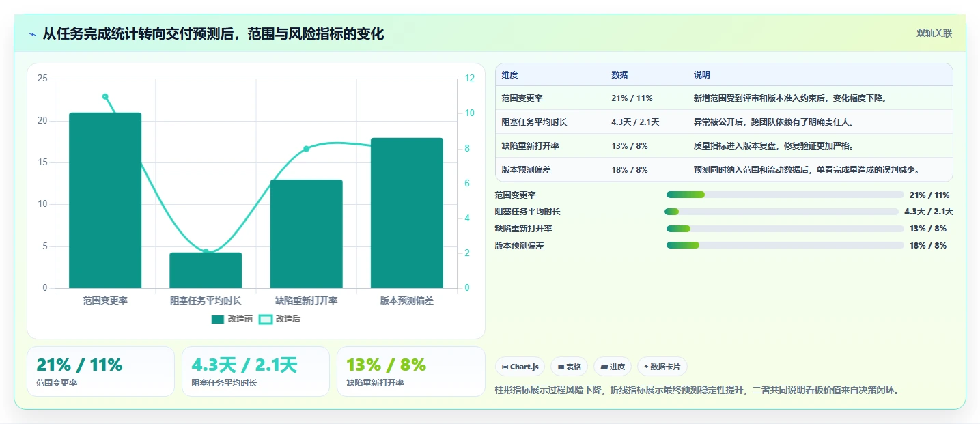The width and height of the screenshot is (980, 424).
Task: Open the 13% / 8% 缺陷重新打开率 stat card
Action: tap(410, 371)
